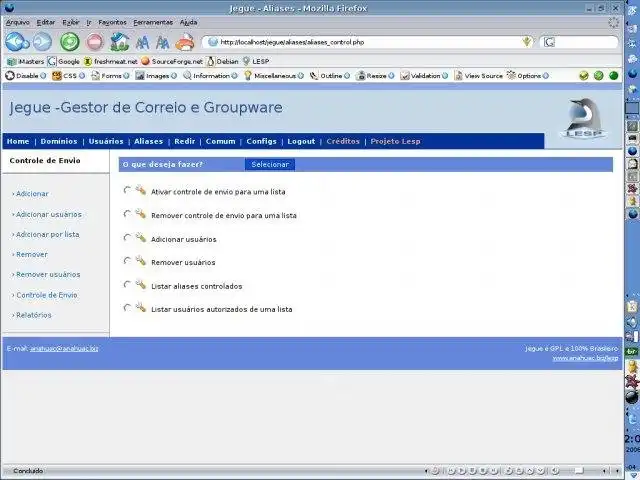Screen dimensions: 640x480
Task: Open the Ferramentas menu
Action: pos(153,22)
